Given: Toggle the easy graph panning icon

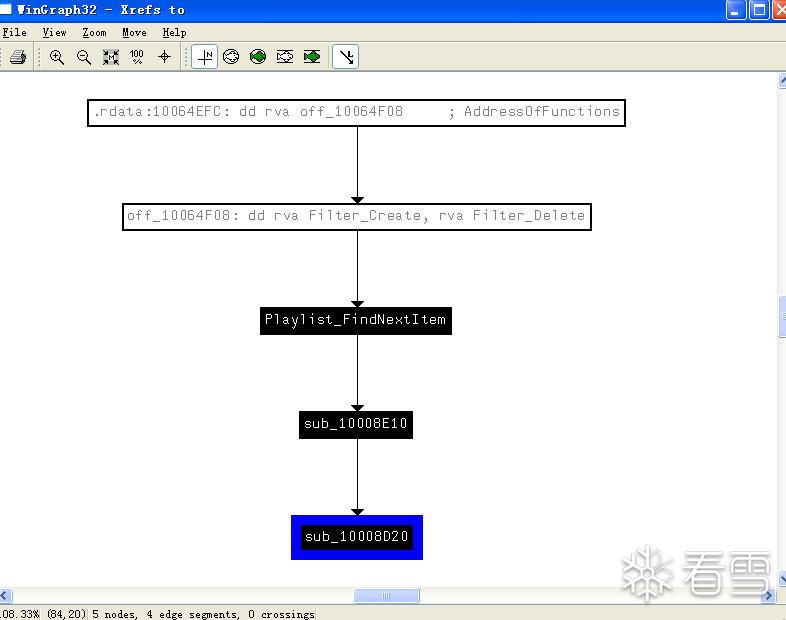Looking at the screenshot, I should (205, 57).
